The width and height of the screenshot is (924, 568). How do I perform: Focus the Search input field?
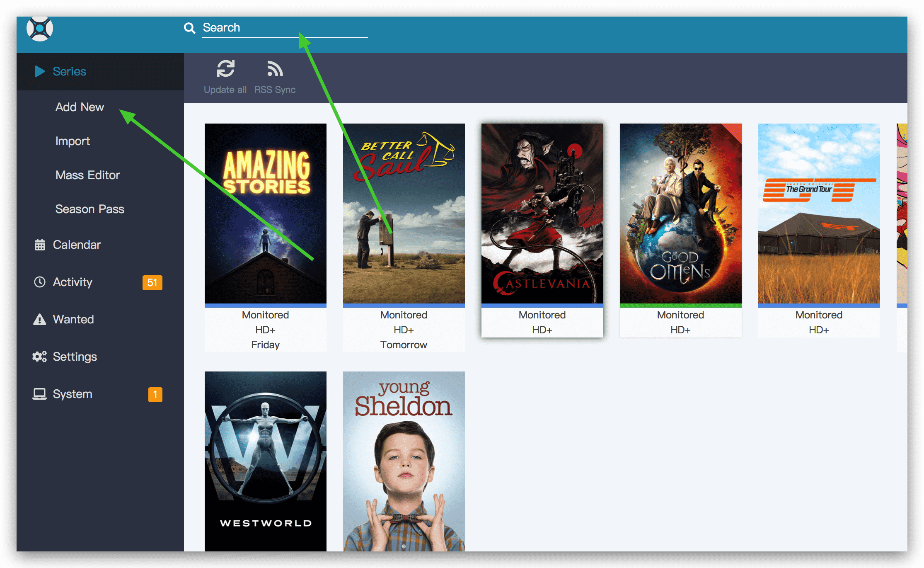pos(285,28)
